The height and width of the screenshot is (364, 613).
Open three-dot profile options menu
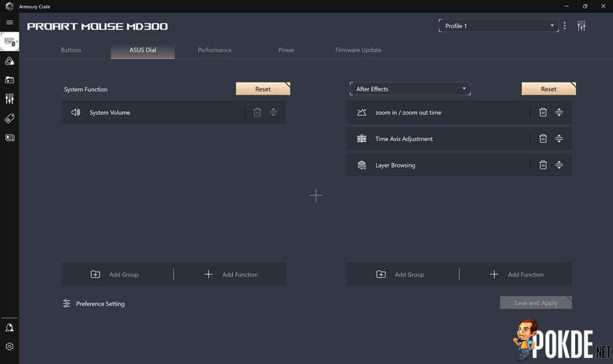[565, 26]
